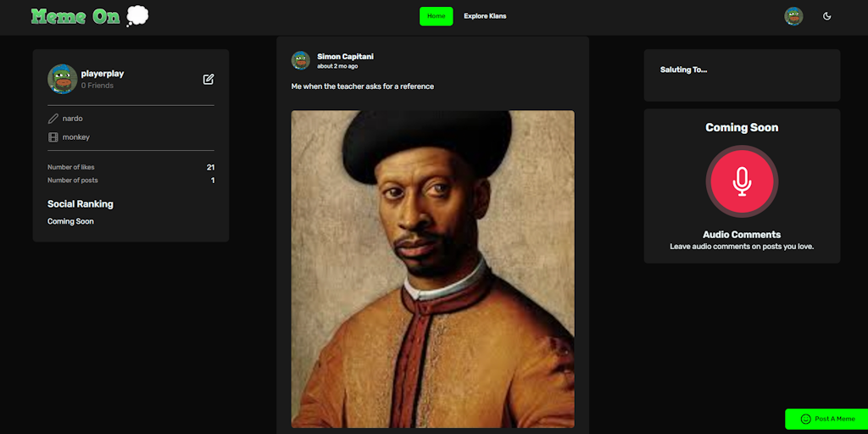Click the post caption about teacher reference
The image size is (868, 434).
click(x=363, y=86)
